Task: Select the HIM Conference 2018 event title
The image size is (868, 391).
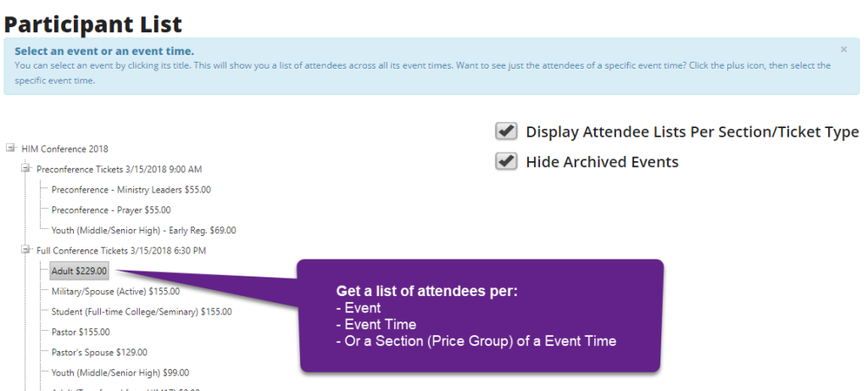Action: [64, 149]
